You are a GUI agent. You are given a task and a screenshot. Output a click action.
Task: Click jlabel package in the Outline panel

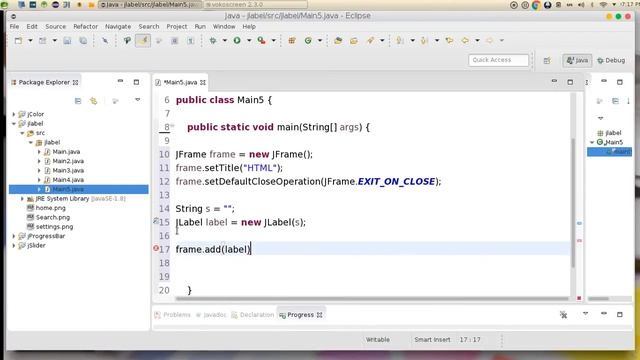pyautogui.click(x=609, y=133)
